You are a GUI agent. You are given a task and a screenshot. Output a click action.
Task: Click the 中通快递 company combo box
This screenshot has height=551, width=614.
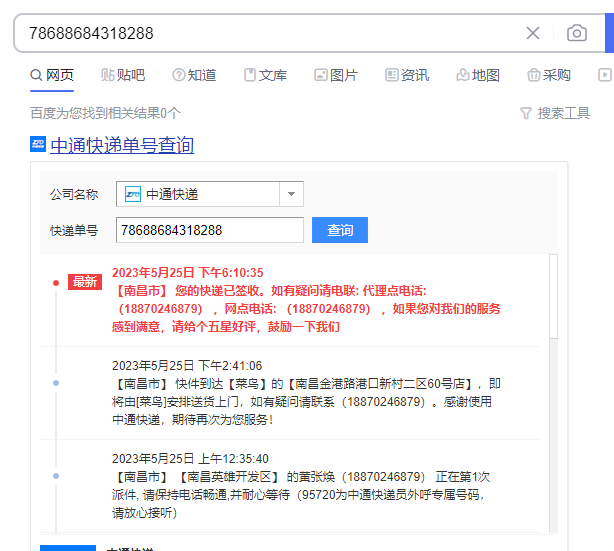[x=209, y=194]
